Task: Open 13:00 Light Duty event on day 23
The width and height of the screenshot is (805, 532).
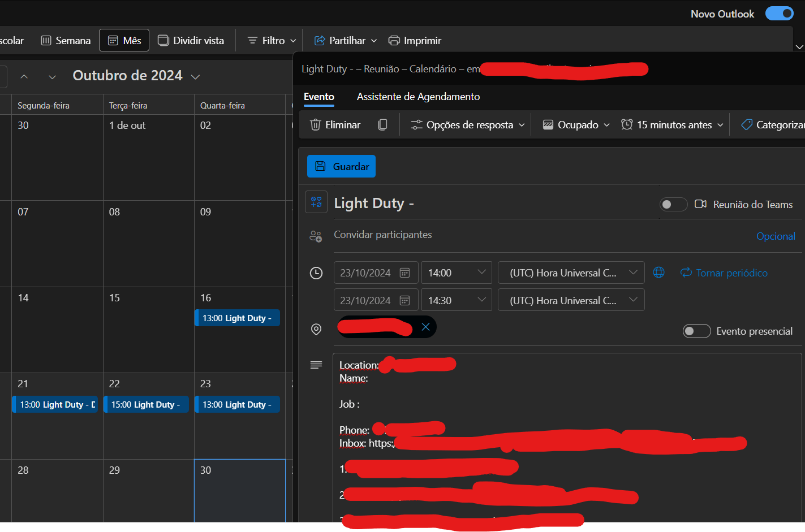Action: coord(237,404)
